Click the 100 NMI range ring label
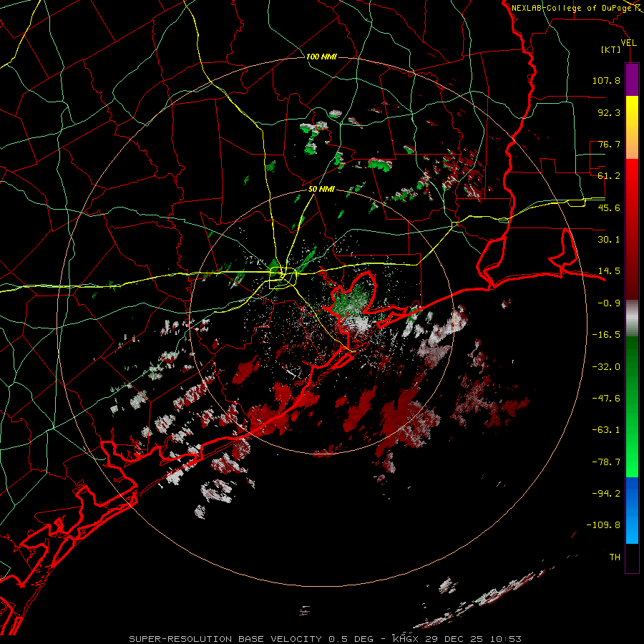This screenshot has width=644, height=644. [x=321, y=57]
